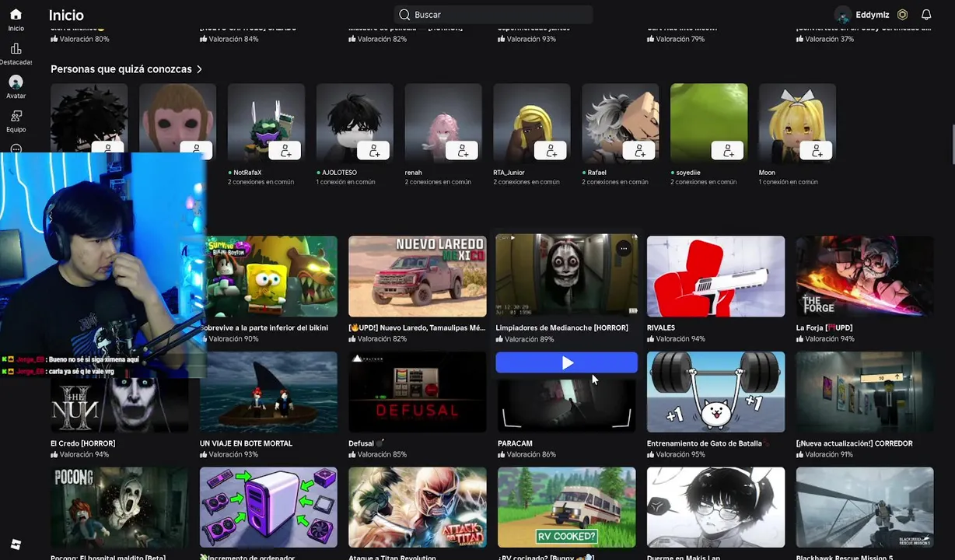Add Rafael as connection
955x560 pixels.
coord(640,151)
